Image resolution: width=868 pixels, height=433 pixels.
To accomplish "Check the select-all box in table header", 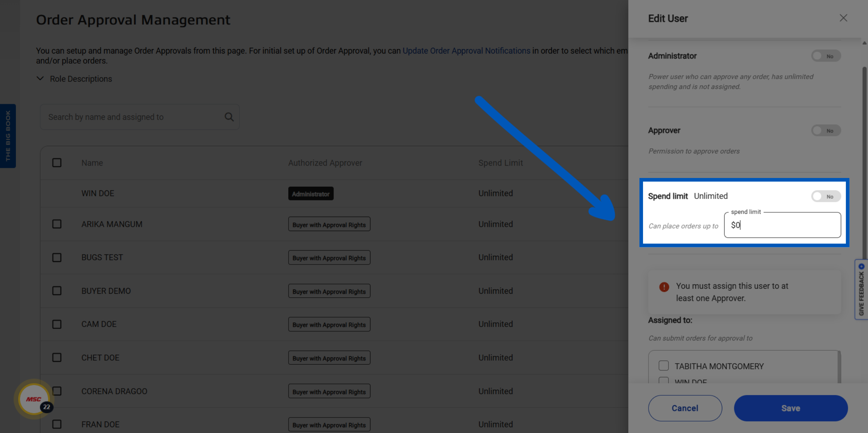I will tap(57, 163).
